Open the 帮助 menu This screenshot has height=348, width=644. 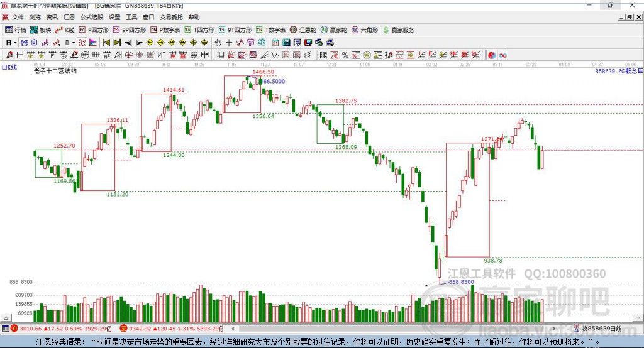pyautogui.click(x=194, y=17)
